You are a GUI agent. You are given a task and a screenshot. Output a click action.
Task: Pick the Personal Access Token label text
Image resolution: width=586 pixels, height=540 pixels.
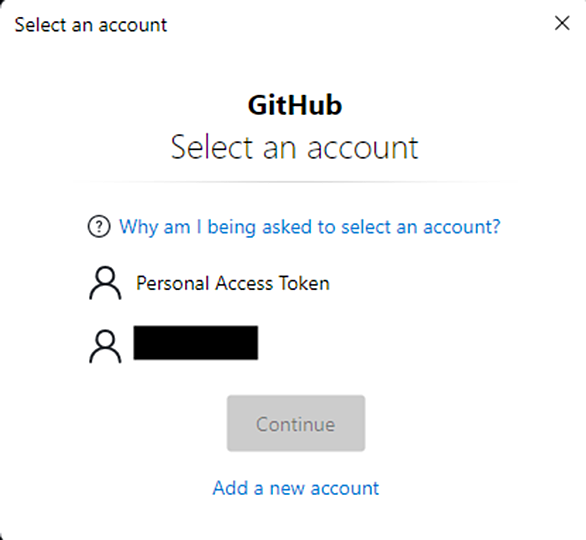[233, 283]
